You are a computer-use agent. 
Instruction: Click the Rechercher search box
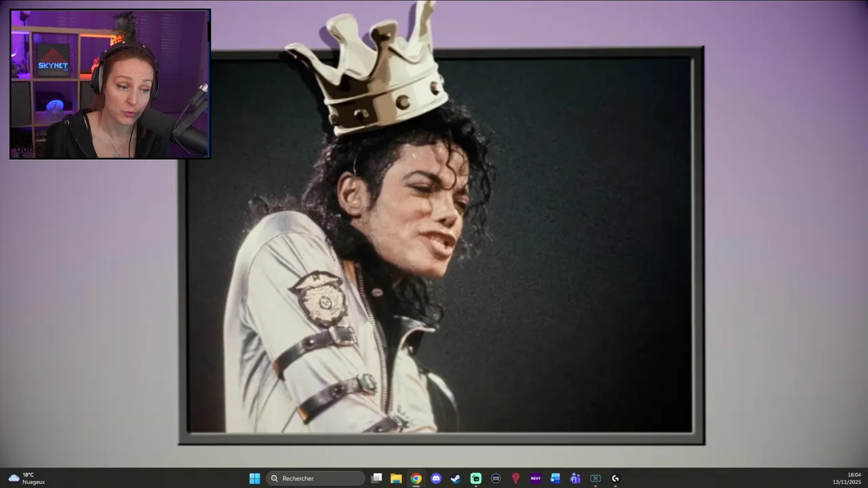tap(316, 479)
